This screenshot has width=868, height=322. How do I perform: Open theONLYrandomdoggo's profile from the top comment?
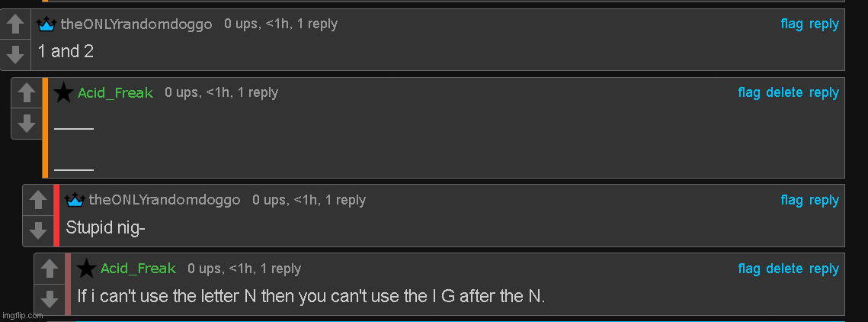click(x=136, y=24)
